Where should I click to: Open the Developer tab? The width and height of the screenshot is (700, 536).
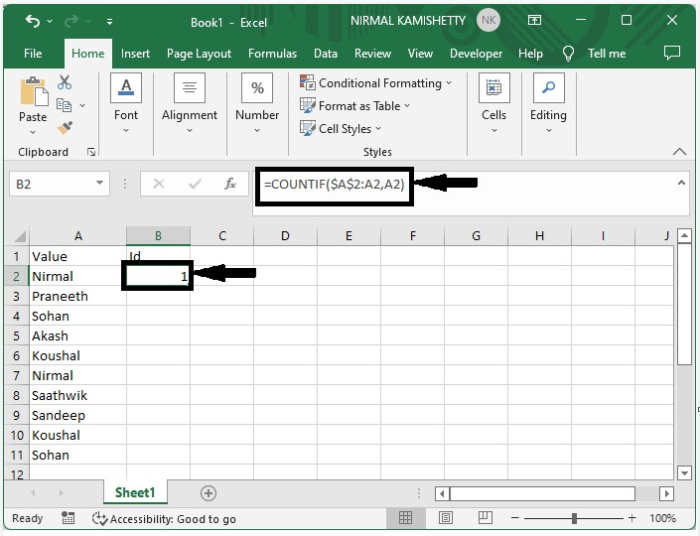point(476,54)
